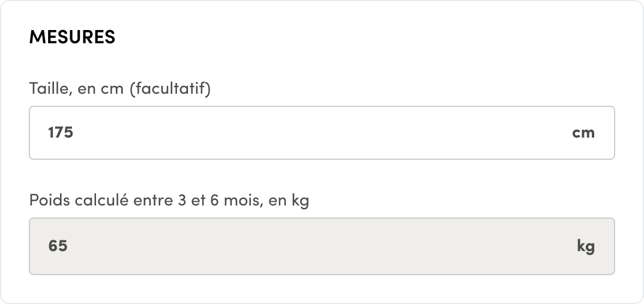Click the cm unit suffix
The width and height of the screenshot is (644, 304).
point(583,133)
